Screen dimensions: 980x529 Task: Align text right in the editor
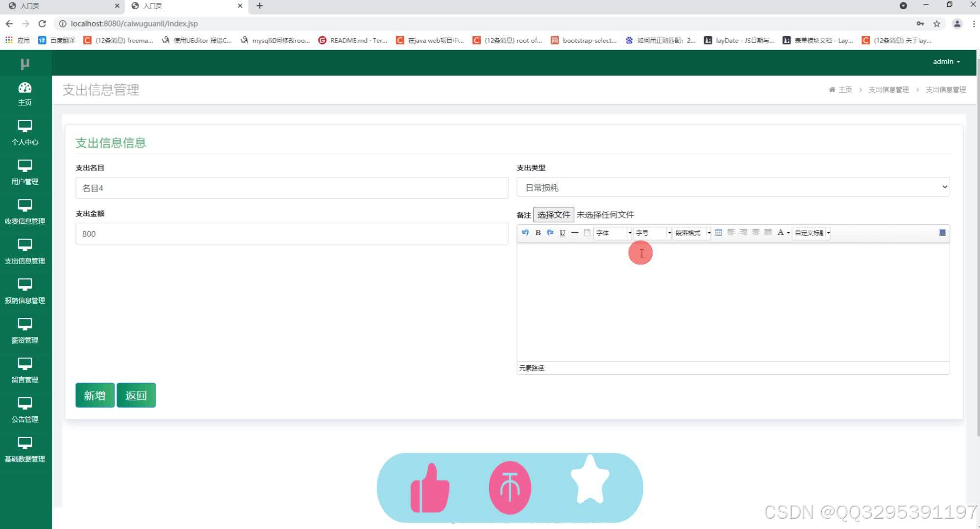(743, 233)
